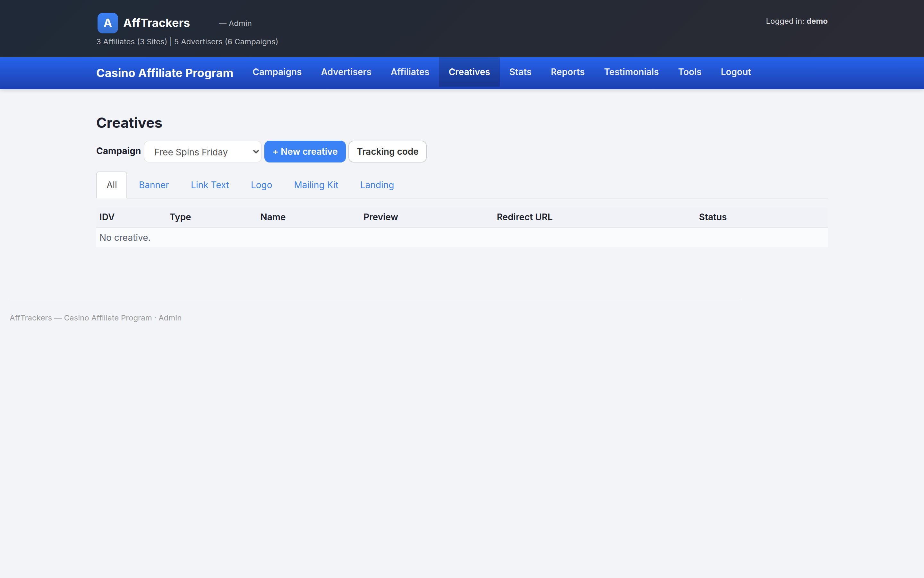Open the Stats page
This screenshot has width=924, height=578.
520,72
